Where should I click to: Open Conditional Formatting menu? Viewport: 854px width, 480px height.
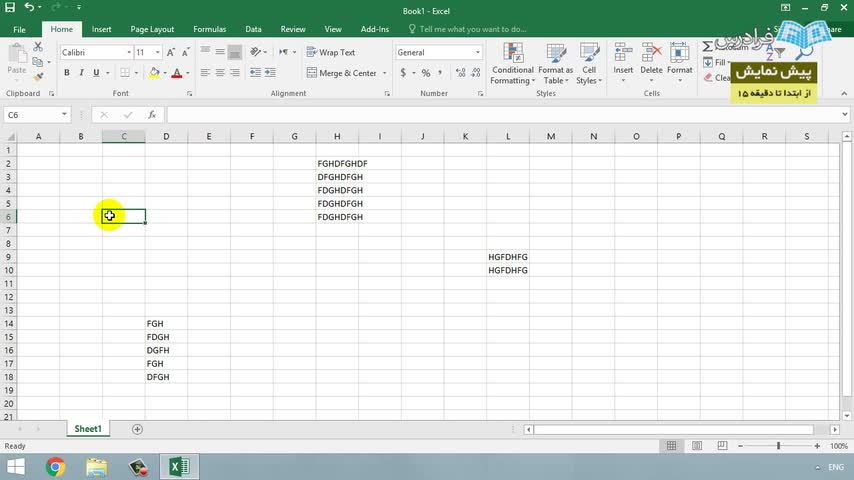click(x=513, y=64)
